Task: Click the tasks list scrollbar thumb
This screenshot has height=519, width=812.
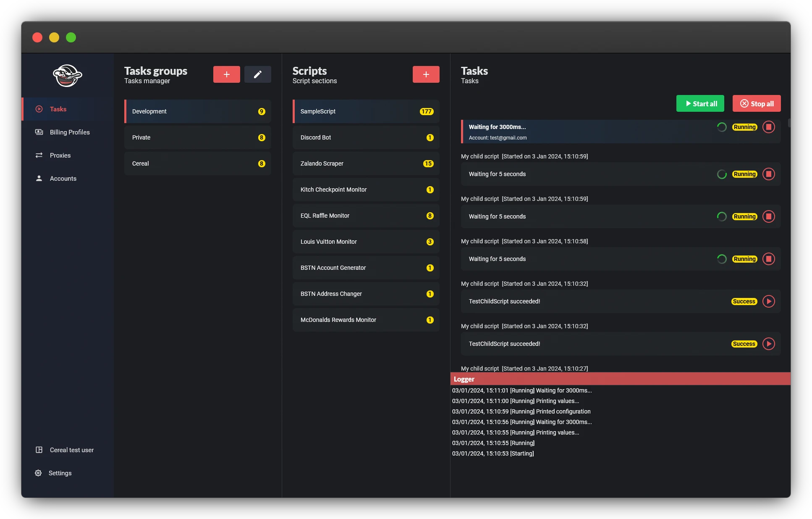Action: (789, 123)
